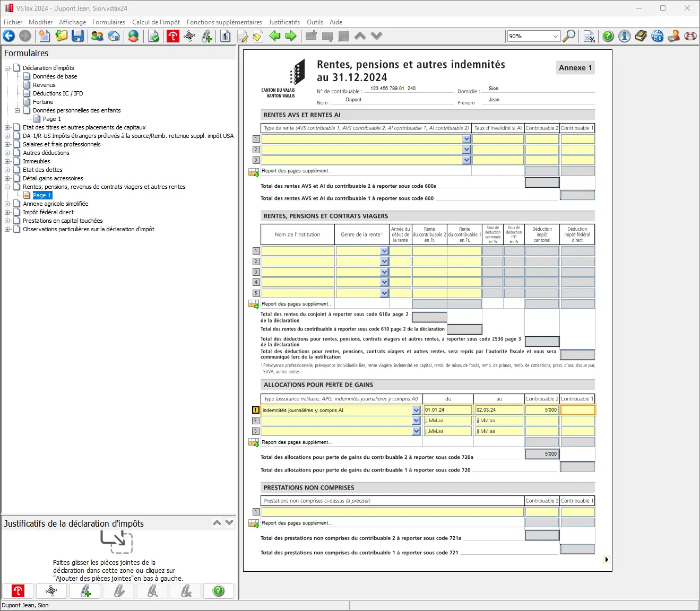Open type dropdown for 'indemnités journalières y compris AI'
This screenshot has width=700, height=611.
click(416, 410)
